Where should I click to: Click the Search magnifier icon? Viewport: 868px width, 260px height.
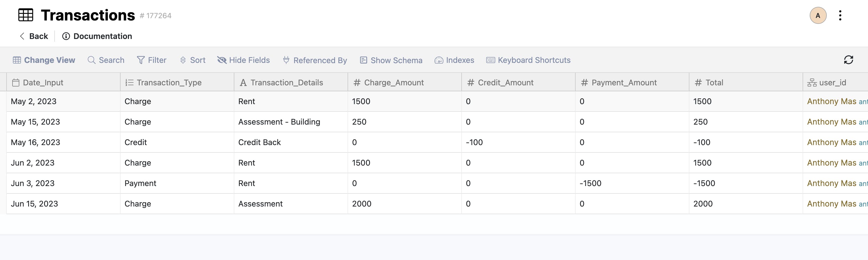pyautogui.click(x=91, y=60)
